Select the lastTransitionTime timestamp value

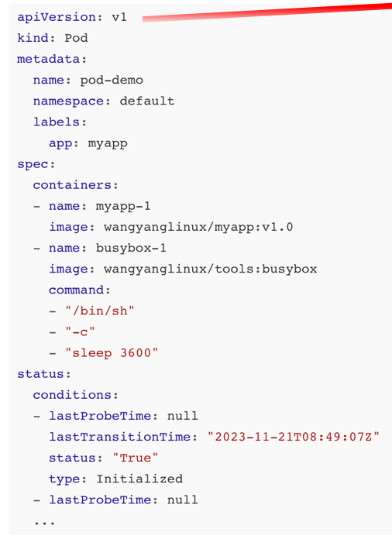click(x=294, y=437)
